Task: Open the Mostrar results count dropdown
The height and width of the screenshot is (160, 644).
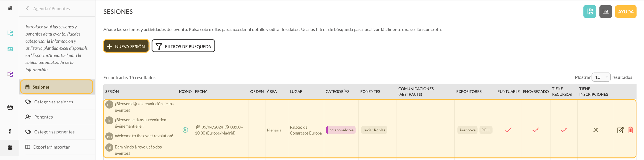Action: click(601, 77)
